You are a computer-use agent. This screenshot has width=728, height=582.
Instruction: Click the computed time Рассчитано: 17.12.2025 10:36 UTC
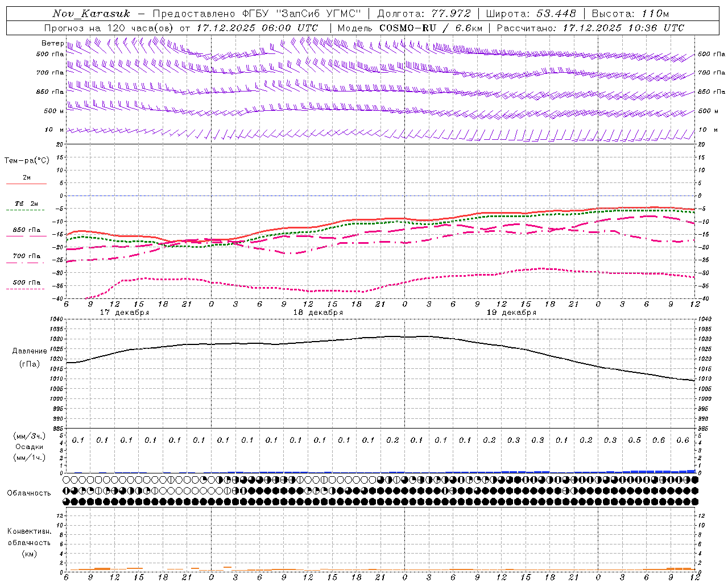(x=591, y=28)
